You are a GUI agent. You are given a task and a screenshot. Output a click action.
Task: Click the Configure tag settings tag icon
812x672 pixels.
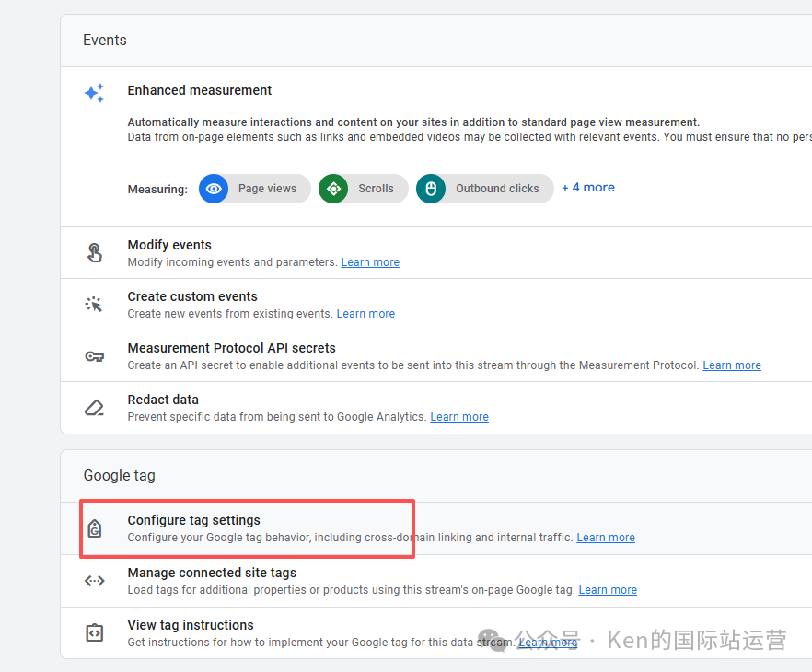click(94, 528)
